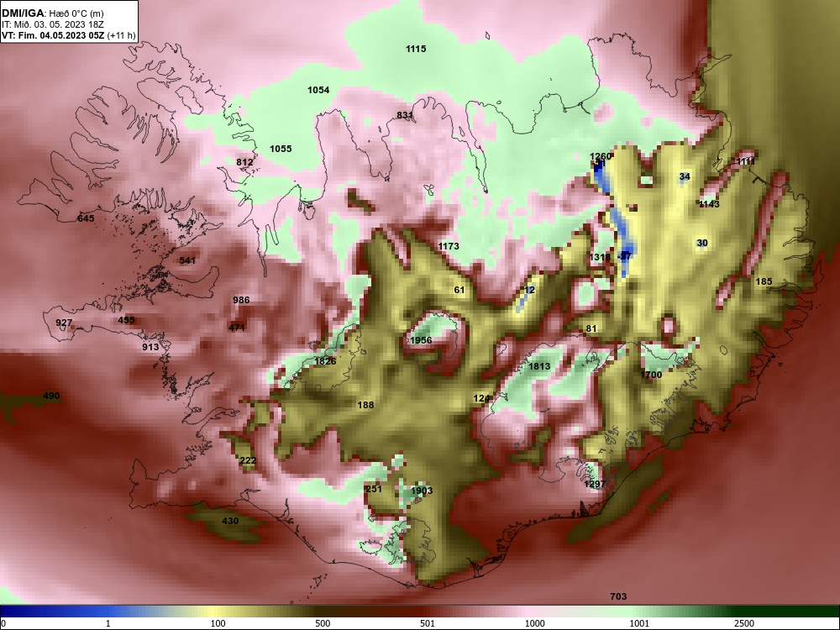Click the map value '1700'
This screenshot has height=630, width=840.
coord(652,375)
